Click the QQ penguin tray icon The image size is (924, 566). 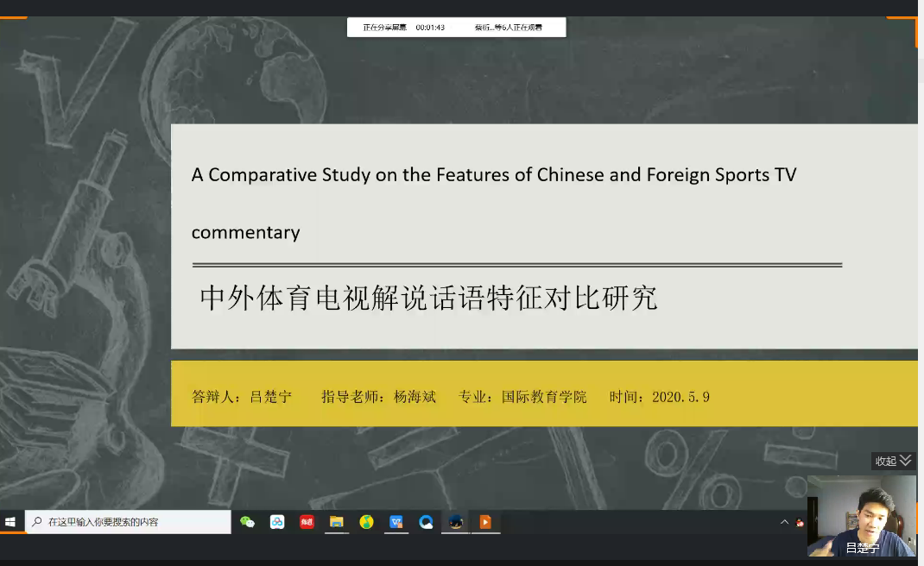tap(800, 522)
